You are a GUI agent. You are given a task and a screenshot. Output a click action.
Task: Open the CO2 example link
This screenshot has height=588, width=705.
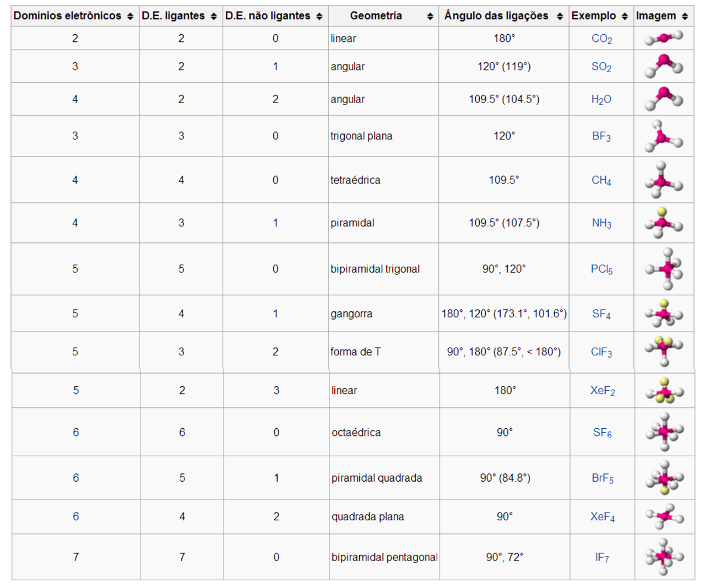[601, 39]
